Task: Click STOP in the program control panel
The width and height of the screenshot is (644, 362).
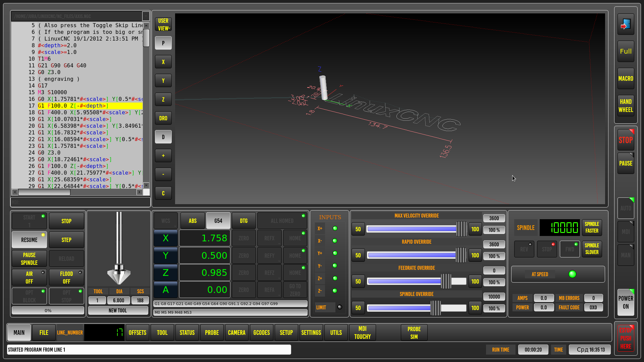Action: pyautogui.click(x=66, y=221)
